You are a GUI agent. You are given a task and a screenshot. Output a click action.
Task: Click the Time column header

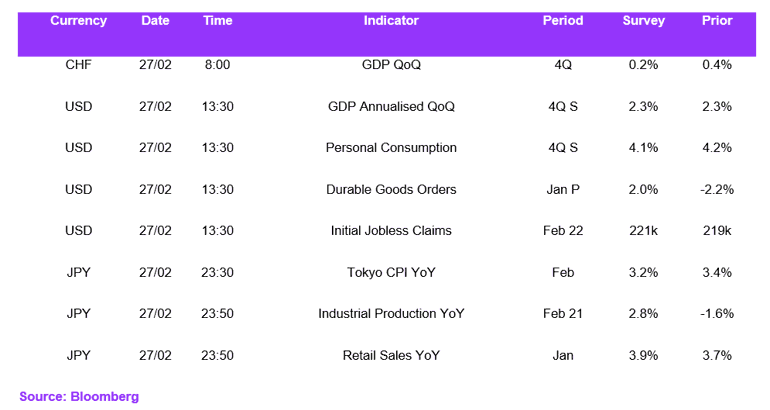[218, 21]
